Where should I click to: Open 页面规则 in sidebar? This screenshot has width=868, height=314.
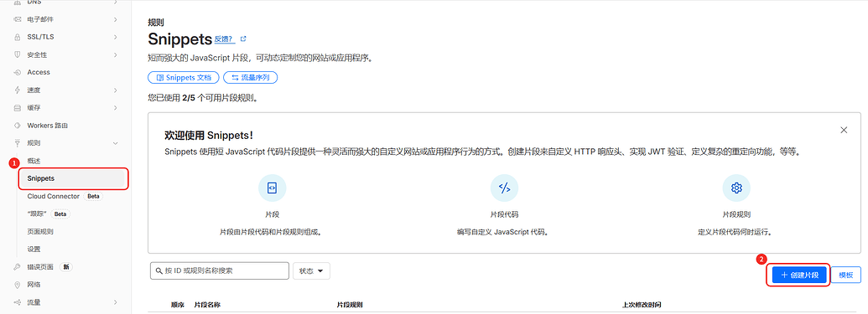pyautogui.click(x=40, y=232)
